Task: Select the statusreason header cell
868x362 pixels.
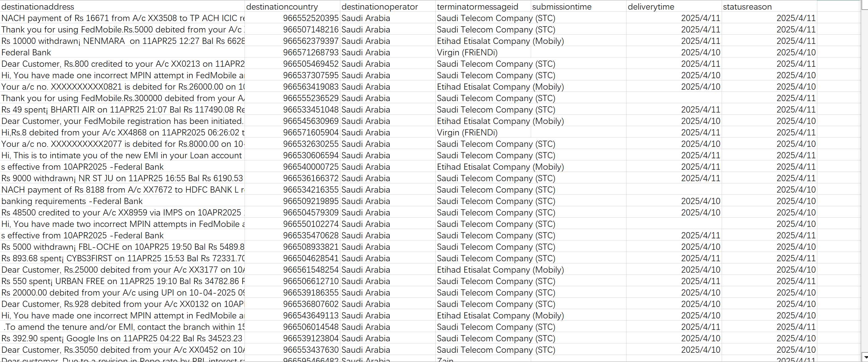Action: pos(769,6)
